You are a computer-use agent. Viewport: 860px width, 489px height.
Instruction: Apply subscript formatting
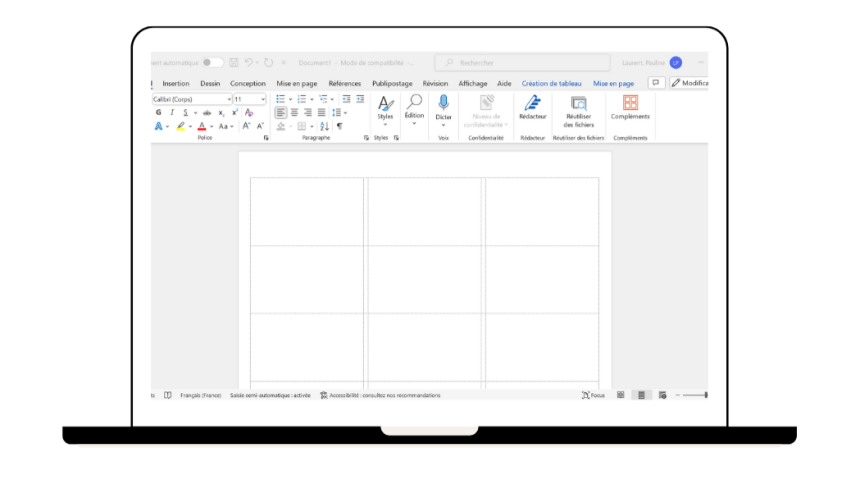pos(221,112)
